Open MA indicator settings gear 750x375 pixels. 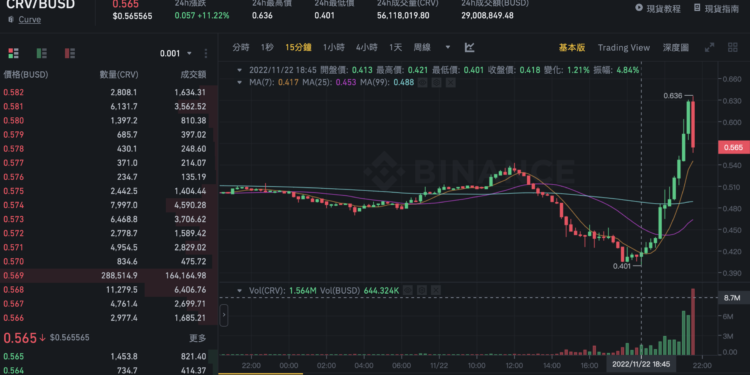coord(436,82)
